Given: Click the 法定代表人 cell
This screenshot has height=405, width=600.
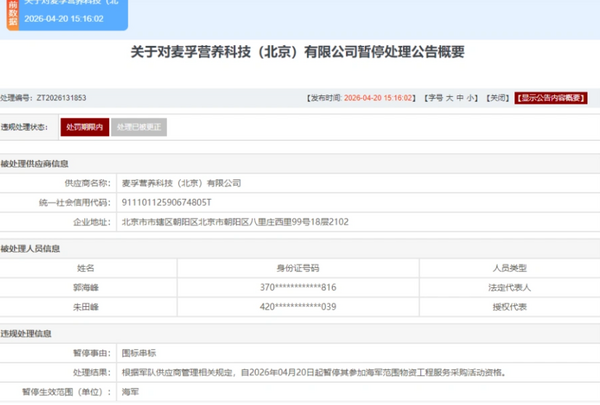Looking at the screenshot, I should 510,286.
